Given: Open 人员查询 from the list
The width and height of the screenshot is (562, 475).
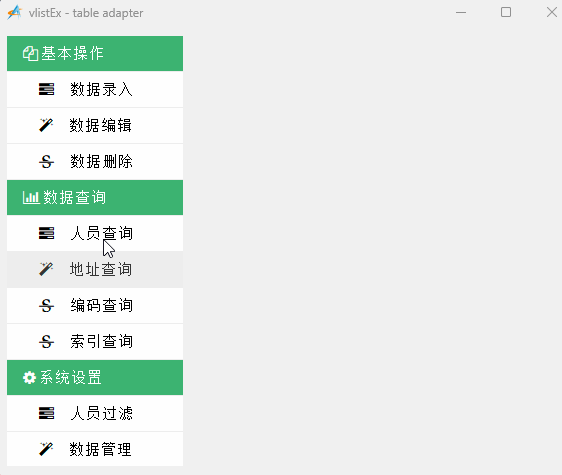Looking at the screenshot, I should tap(95, 233).
